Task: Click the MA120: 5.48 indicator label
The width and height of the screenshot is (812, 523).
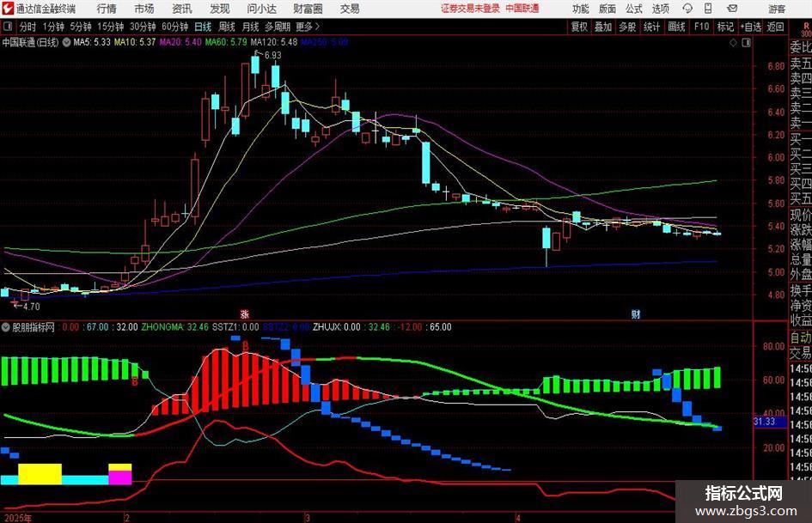Action: click(273, 42)
